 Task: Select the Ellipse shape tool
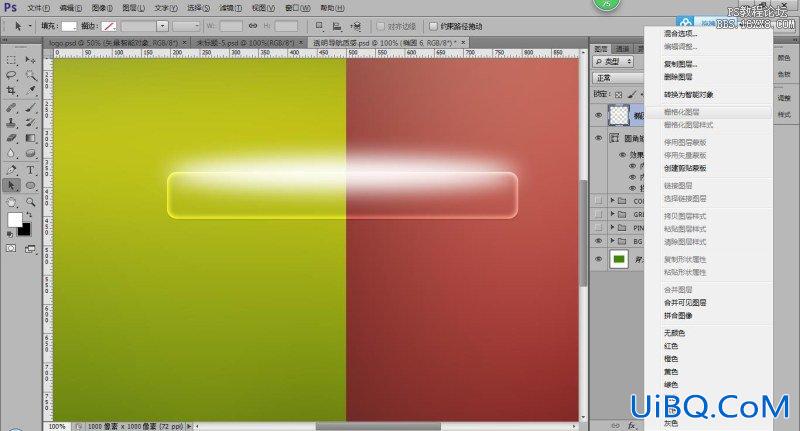30,186
